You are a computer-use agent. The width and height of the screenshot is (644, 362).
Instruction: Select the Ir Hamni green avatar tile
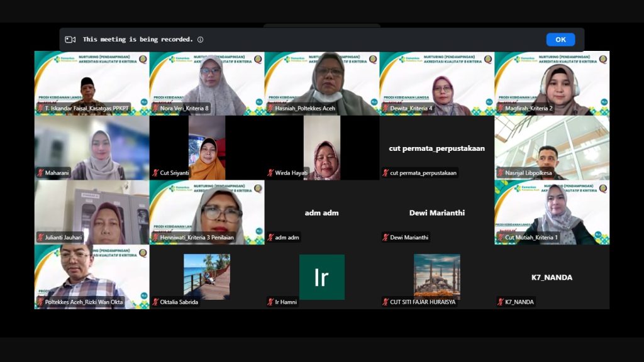tap(321, 277)
